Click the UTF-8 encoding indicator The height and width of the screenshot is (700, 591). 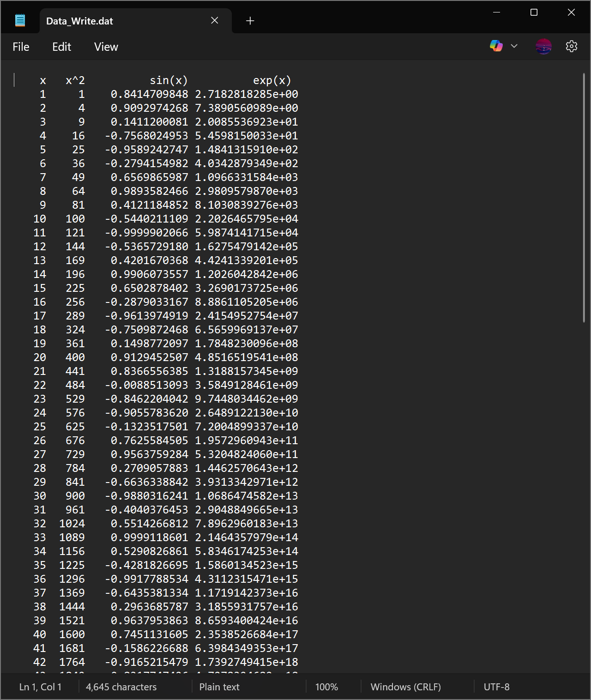pos(496,687)
